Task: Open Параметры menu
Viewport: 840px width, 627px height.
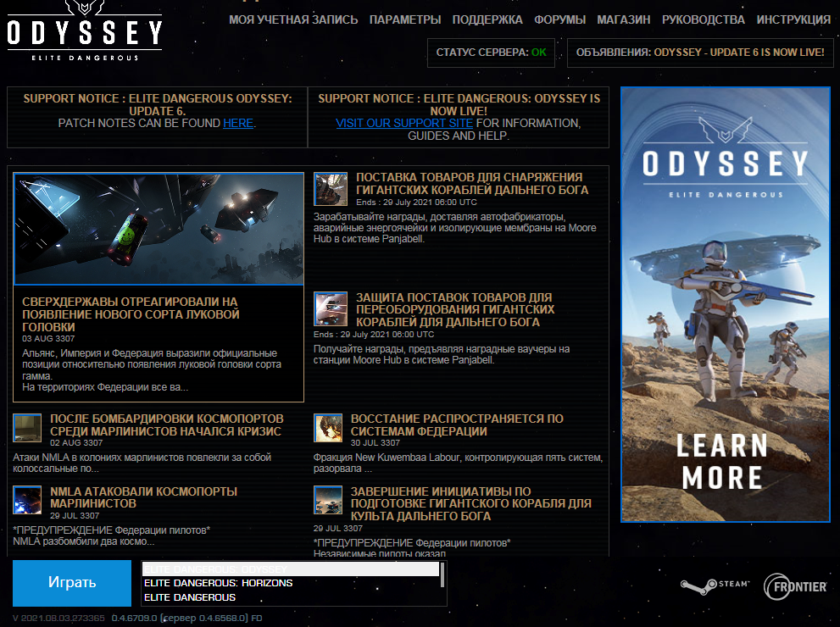Action: 405,19
